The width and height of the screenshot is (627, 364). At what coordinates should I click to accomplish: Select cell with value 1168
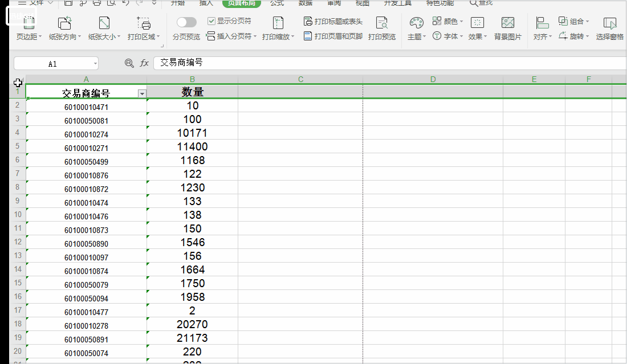192,160
